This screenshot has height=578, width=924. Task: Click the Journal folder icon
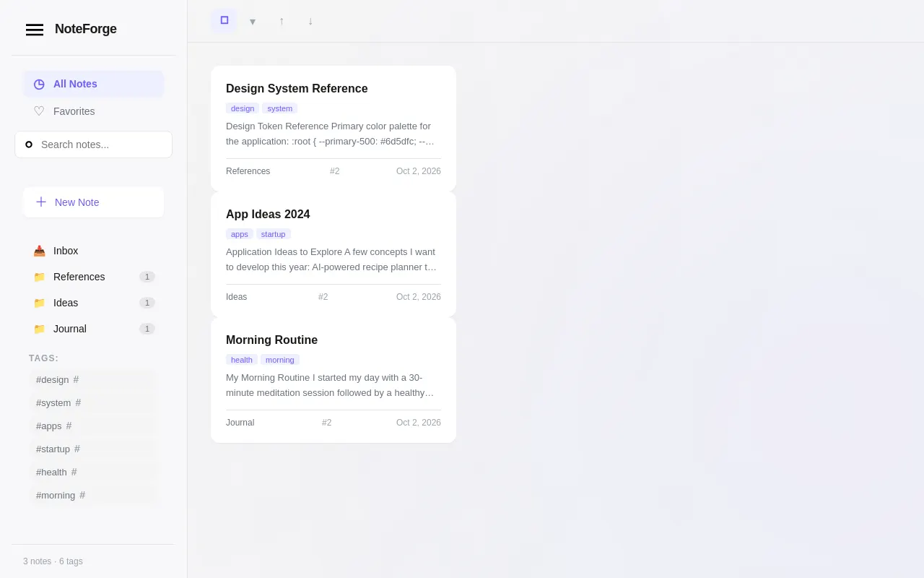point(39,329)
